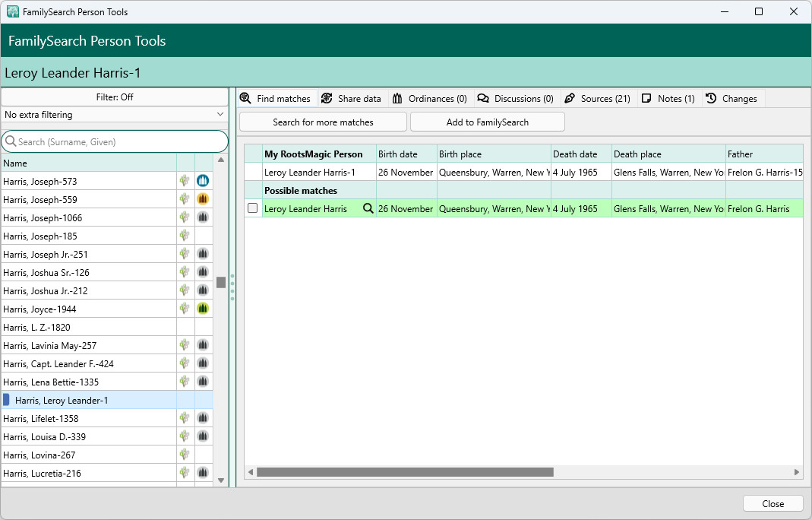The height and width of the screenshot is (520, 812).
Task: Click the Birth place column header
Action: click(494, 154)
